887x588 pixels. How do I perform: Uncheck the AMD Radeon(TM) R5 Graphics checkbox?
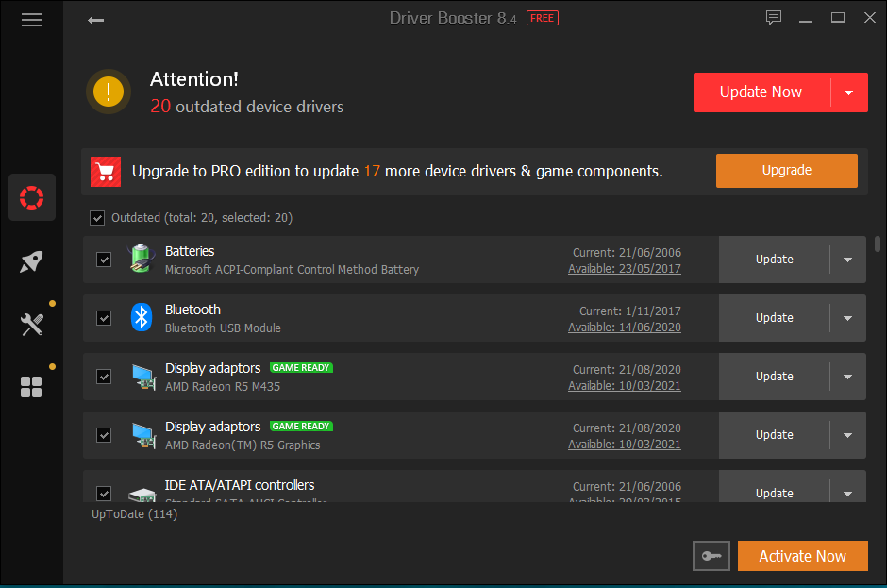coord(104,435)
